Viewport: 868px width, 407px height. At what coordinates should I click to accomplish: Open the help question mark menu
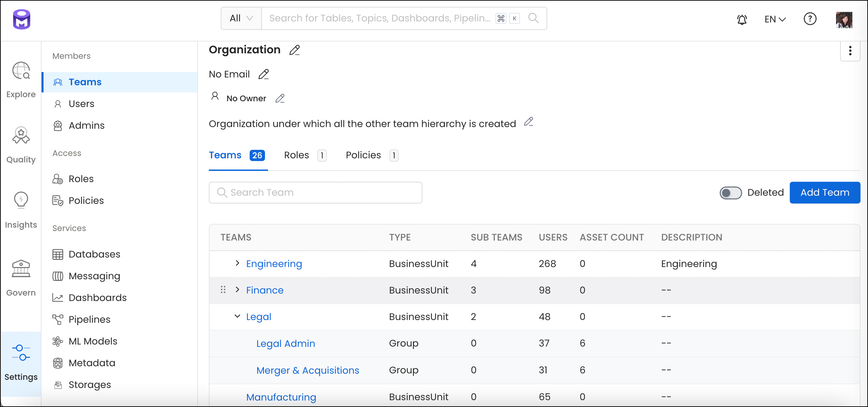[810, 19]
